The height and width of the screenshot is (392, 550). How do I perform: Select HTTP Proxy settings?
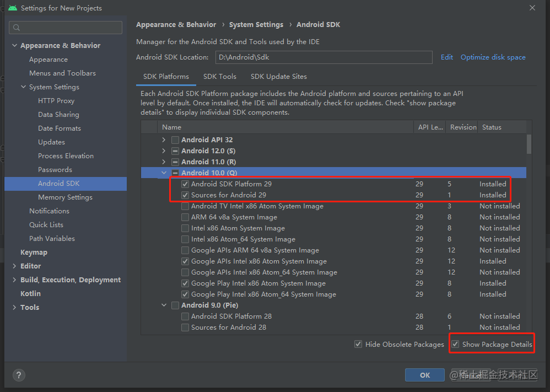56,101
